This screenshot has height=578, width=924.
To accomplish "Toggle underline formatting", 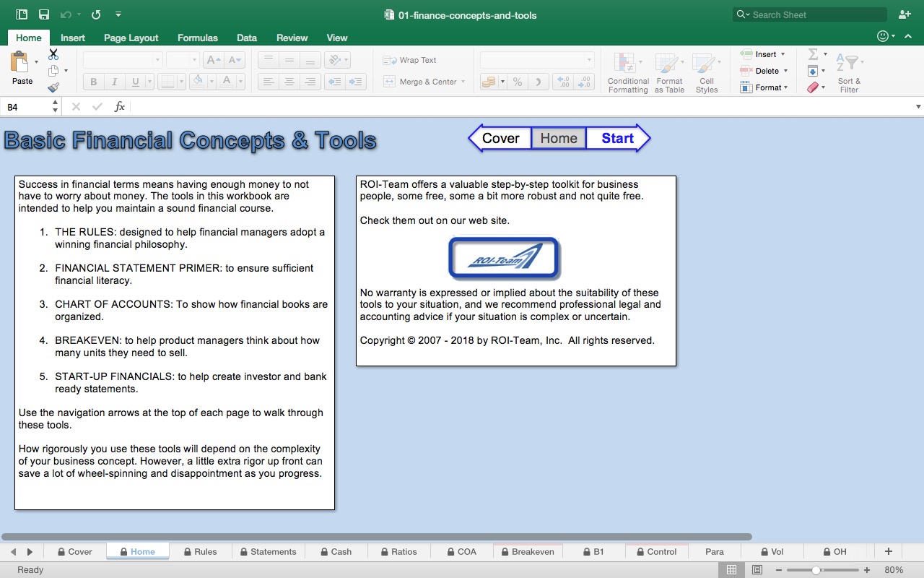I will coord(134,82).
